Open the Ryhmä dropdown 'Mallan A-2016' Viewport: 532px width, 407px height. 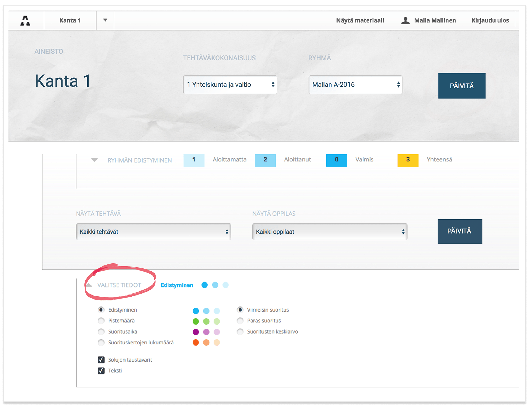point(355,85)
